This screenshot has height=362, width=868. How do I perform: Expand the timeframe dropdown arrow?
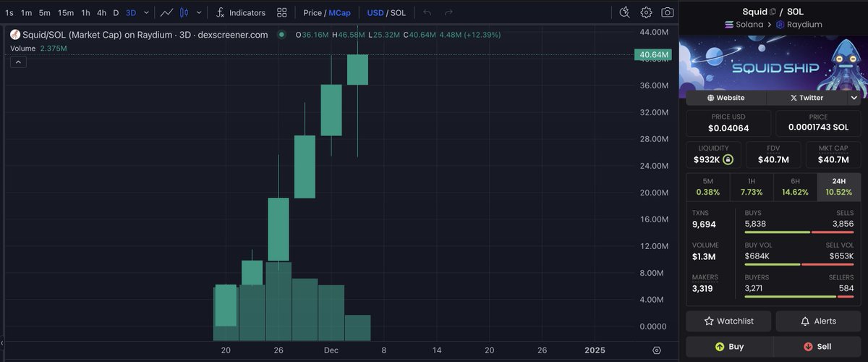147,13
